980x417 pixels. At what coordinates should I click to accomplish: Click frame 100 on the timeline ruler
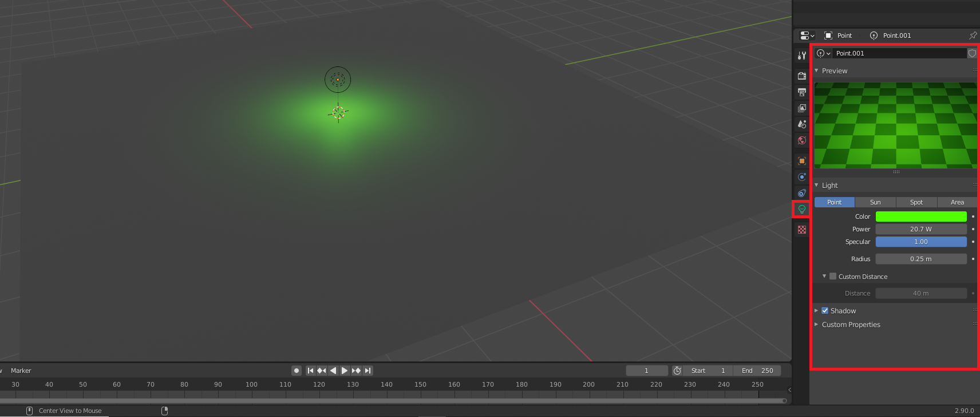[251, 384]
